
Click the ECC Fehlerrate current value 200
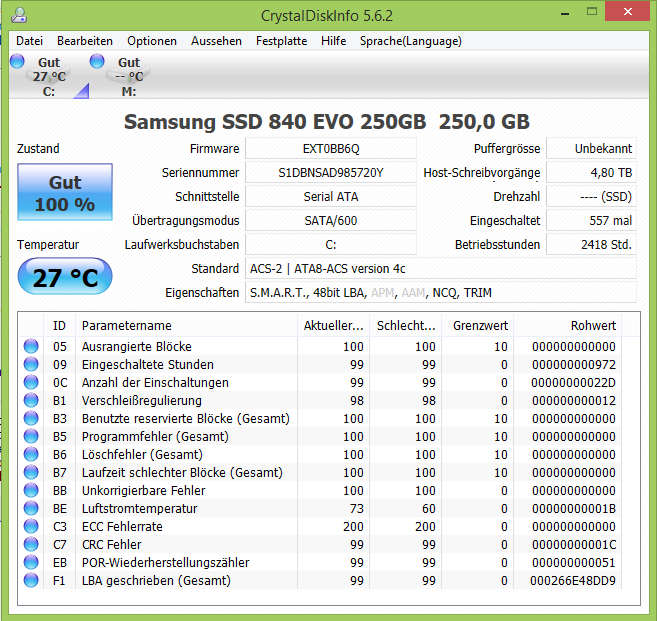pos(353,526)
